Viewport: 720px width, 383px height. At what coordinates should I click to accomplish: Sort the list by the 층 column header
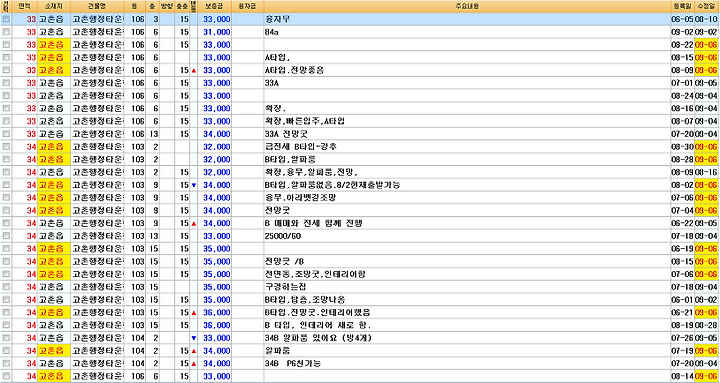point(152,6)
